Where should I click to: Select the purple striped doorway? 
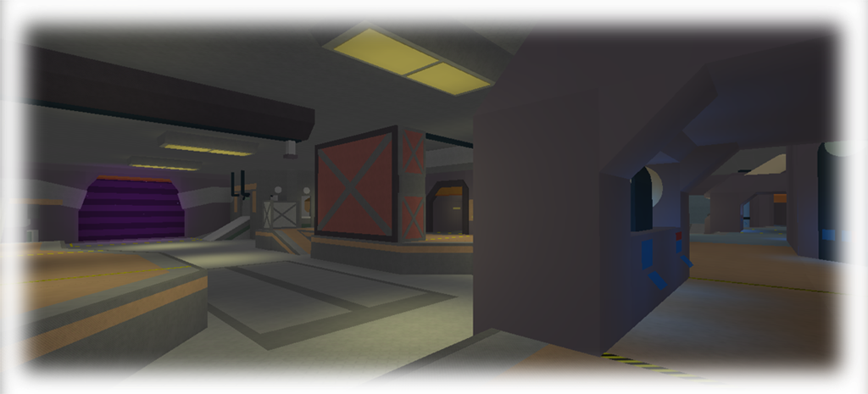click(x=131, y=209)
